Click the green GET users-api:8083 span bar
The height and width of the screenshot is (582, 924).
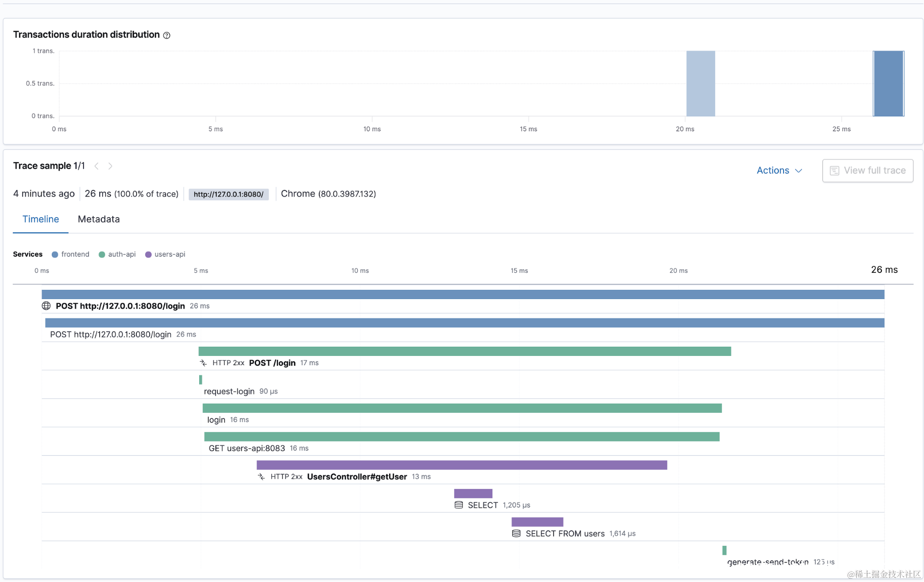[461, 437]
